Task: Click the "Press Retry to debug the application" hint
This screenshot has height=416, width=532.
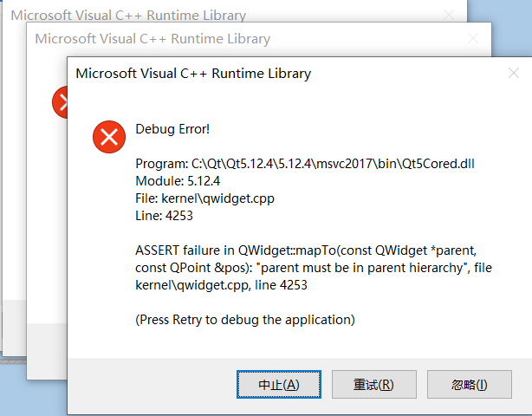Action: pyautogui.click(x=245, y=319)
